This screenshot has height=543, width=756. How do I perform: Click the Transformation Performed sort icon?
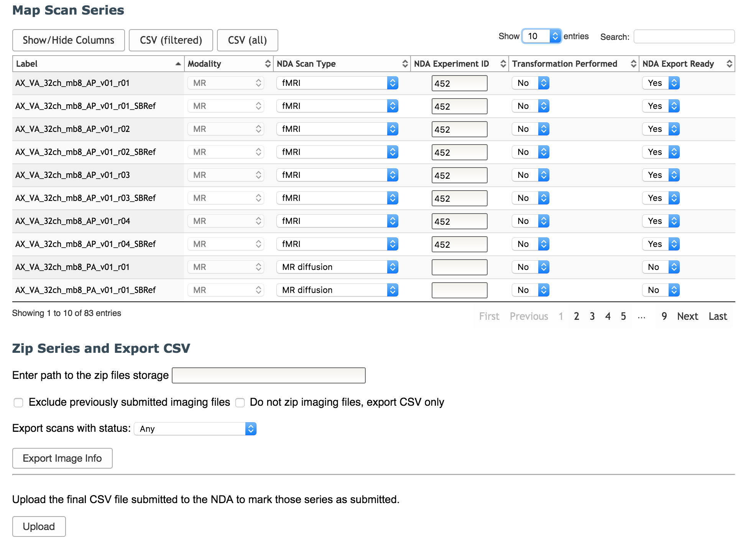pos(633,64)
